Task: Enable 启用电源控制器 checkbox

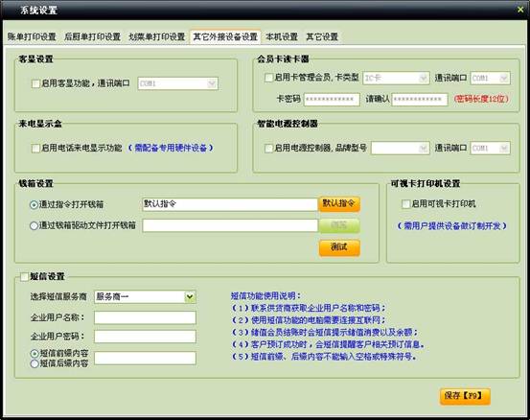Action: (268, 148)
